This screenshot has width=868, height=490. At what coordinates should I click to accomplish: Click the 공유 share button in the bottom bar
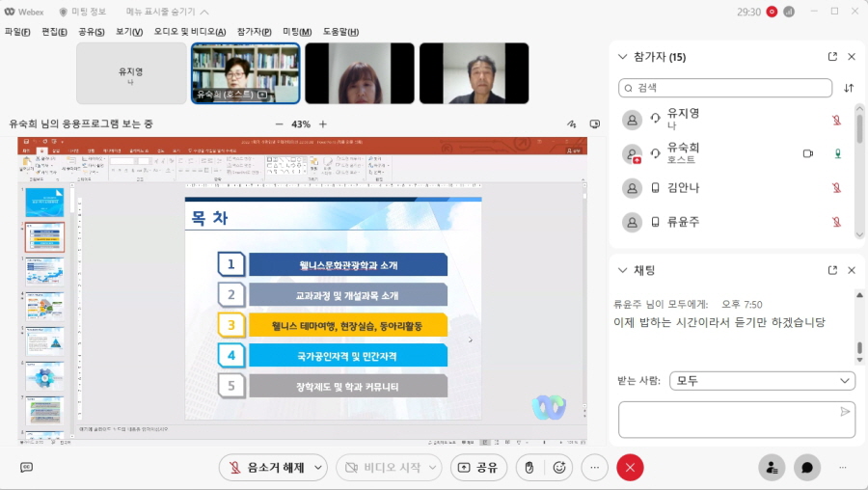pos(477,468)
